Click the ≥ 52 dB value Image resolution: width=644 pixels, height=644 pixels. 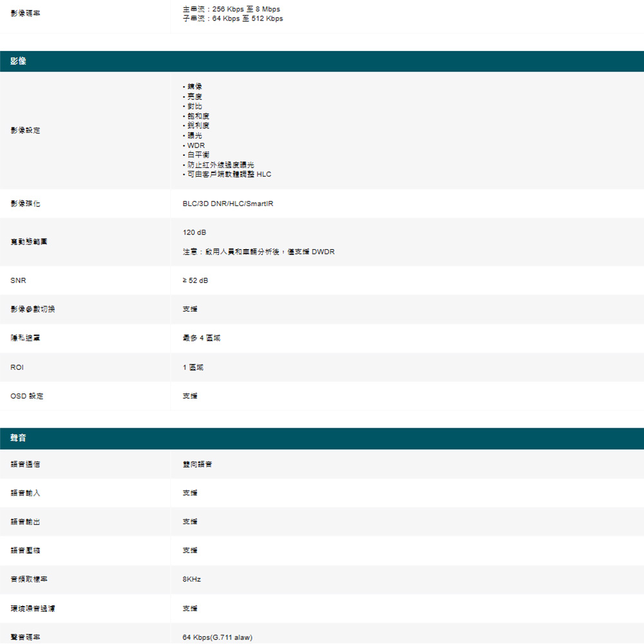[195, 281]
